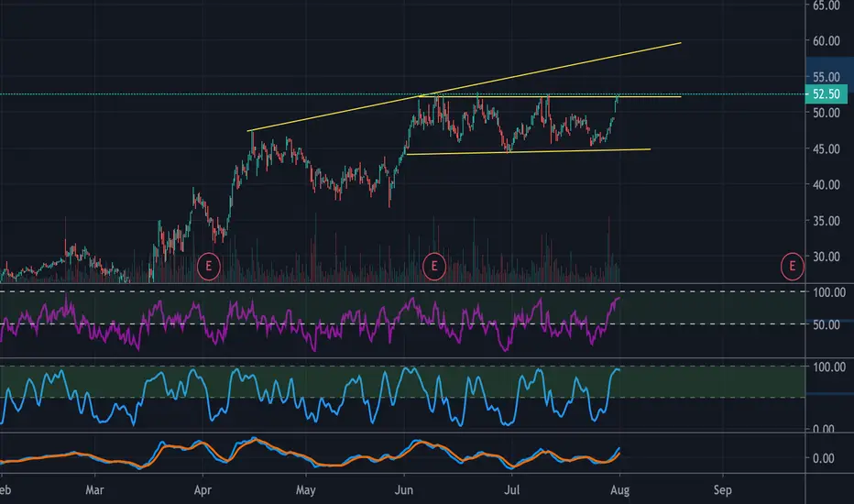
Task: Select the yellow horizontal resistance line near 52
Action: tap(550, 96)
